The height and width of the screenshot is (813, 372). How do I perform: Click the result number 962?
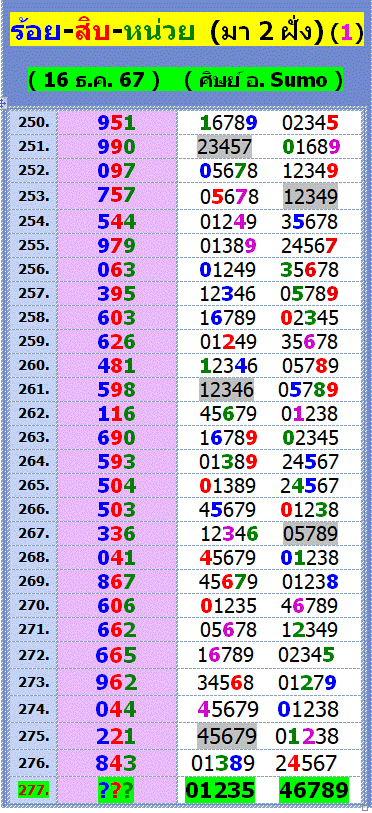pos(117,683)
